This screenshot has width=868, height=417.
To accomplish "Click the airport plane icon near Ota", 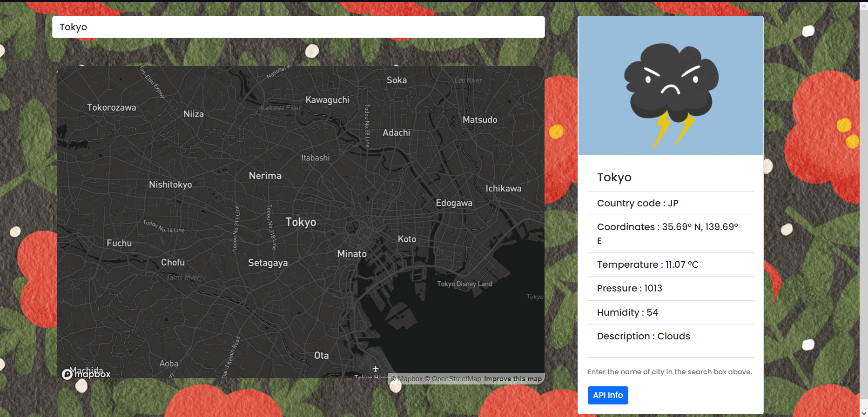I will point(376,369).
